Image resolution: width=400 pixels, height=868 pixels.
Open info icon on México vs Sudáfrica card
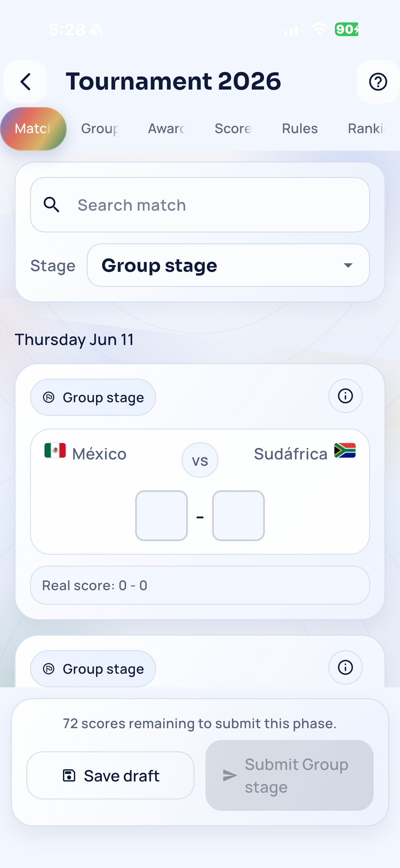[x=345, y=396]
